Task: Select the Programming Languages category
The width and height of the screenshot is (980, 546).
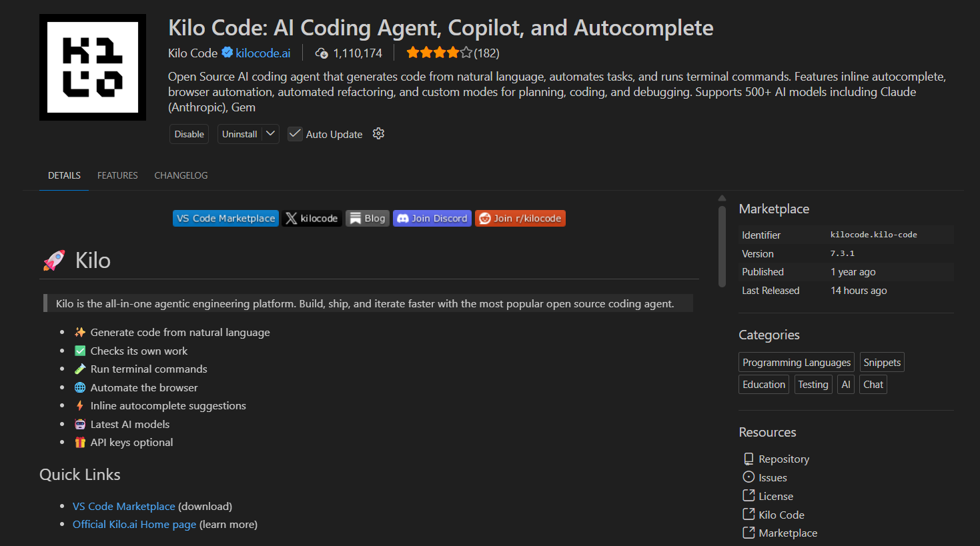Action: pos(797,363)
